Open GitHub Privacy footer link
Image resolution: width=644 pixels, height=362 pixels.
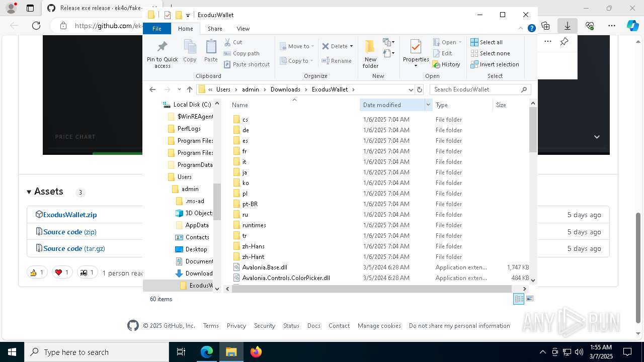pyautogui.click(x=236, y=326)
